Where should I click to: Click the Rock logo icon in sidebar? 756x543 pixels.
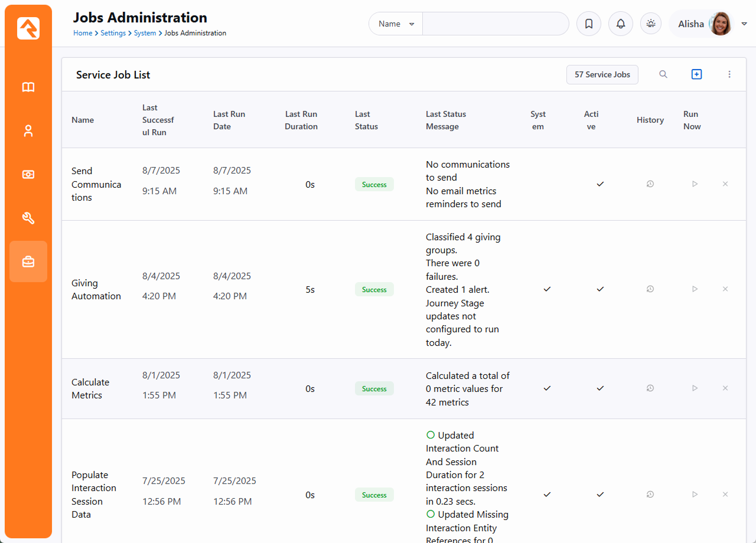[28, 28]
